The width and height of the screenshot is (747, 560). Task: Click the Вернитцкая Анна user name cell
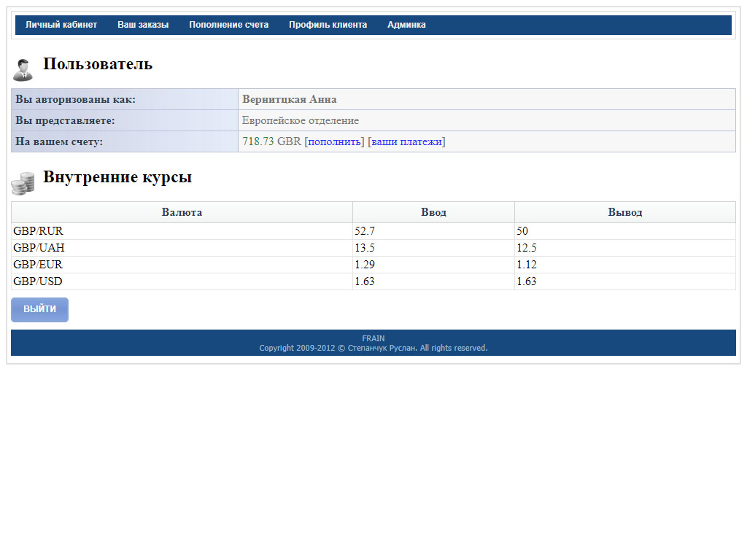point(487,99)
